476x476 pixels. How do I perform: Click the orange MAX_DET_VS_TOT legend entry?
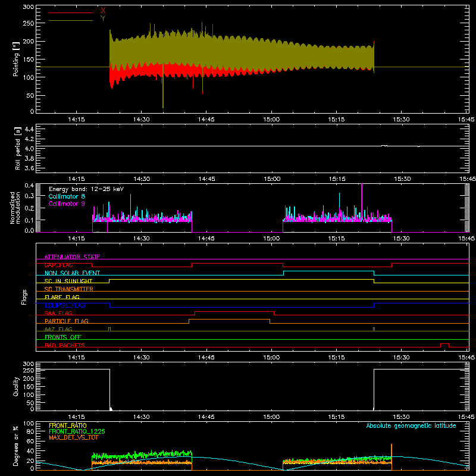click(x=74, y=437)
